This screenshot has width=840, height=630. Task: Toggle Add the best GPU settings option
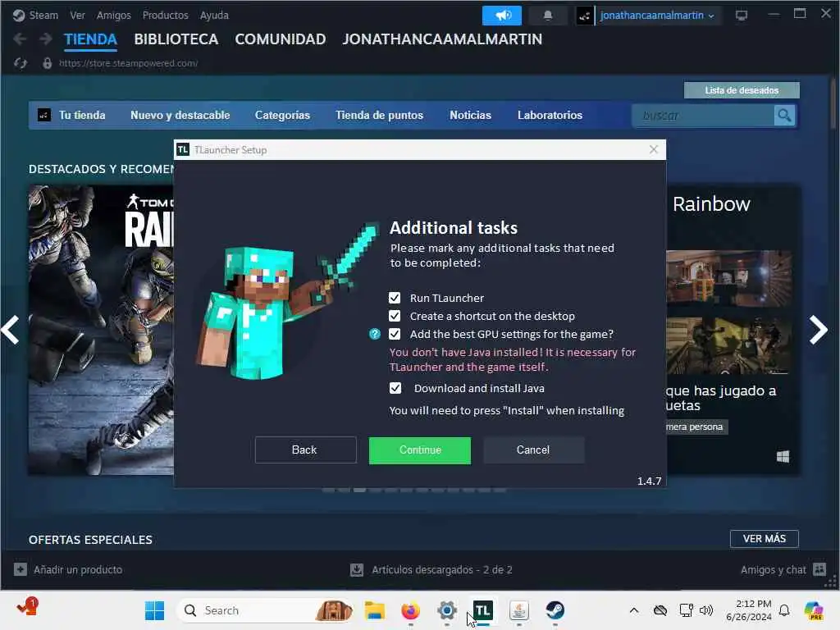pos(395,335)
